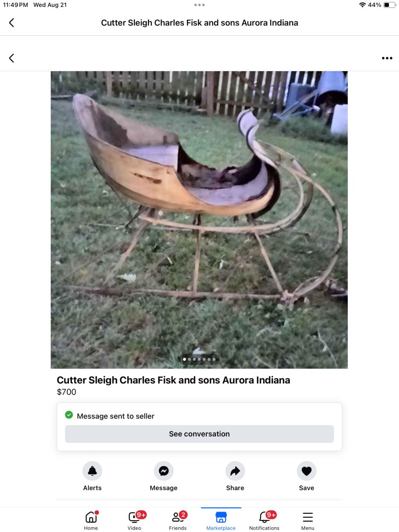This screenshot has height=532, width=399.
Task: Tap the lower back arrow above the photo
Action: point(11,58)
